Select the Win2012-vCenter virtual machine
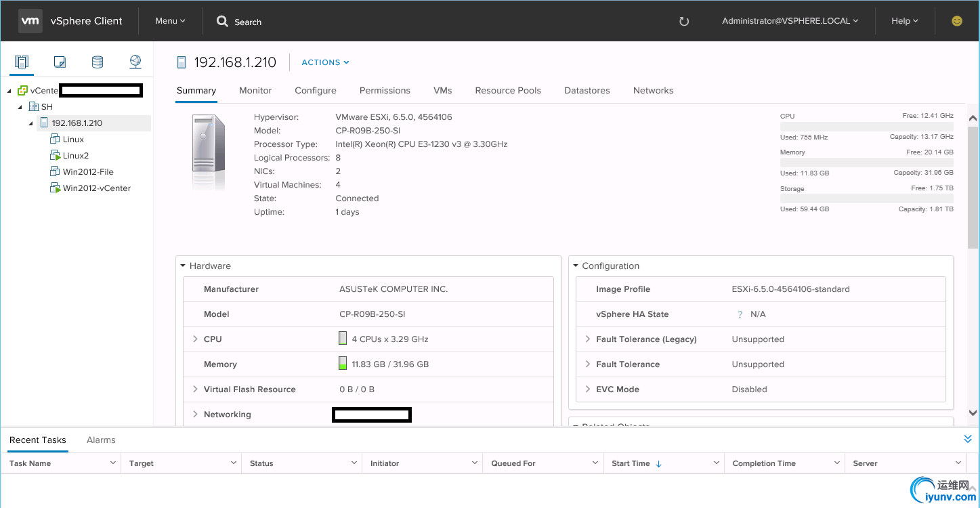The height and width of the screenshot is (508, 980). pyautogui.click(x=96, y=188)
